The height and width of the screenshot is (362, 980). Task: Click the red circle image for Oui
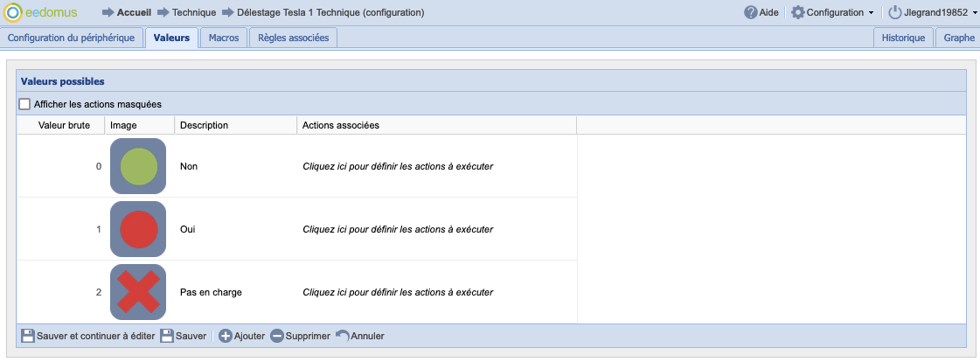(138, 229)
